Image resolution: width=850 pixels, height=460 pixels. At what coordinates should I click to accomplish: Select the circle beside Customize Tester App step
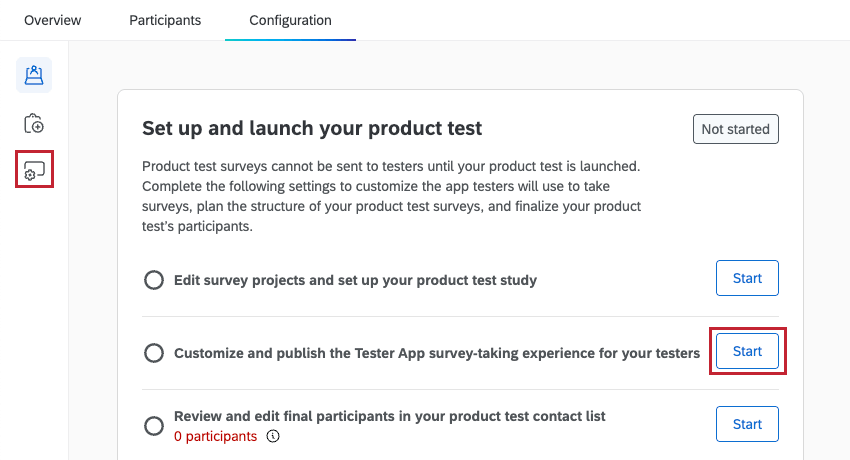click(x=154, y=353)
